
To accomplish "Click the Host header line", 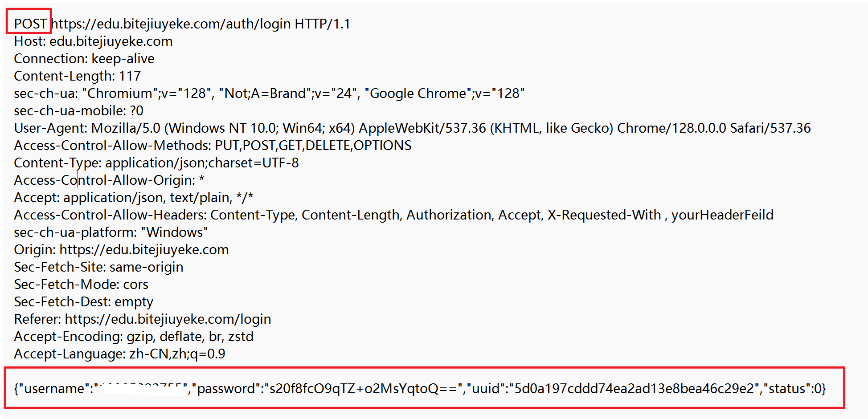I will (93, 41).
